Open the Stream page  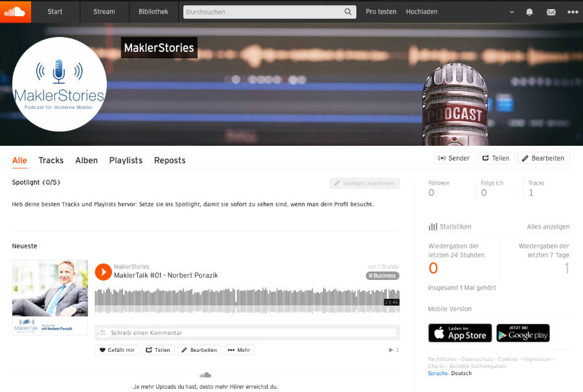coord(104,12)
